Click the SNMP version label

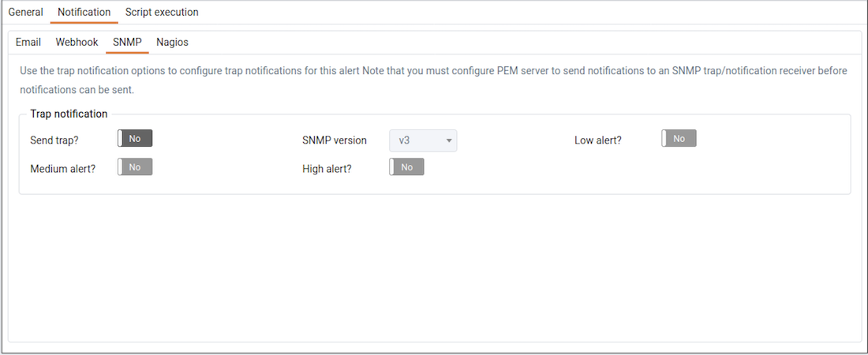click(335, 140)
